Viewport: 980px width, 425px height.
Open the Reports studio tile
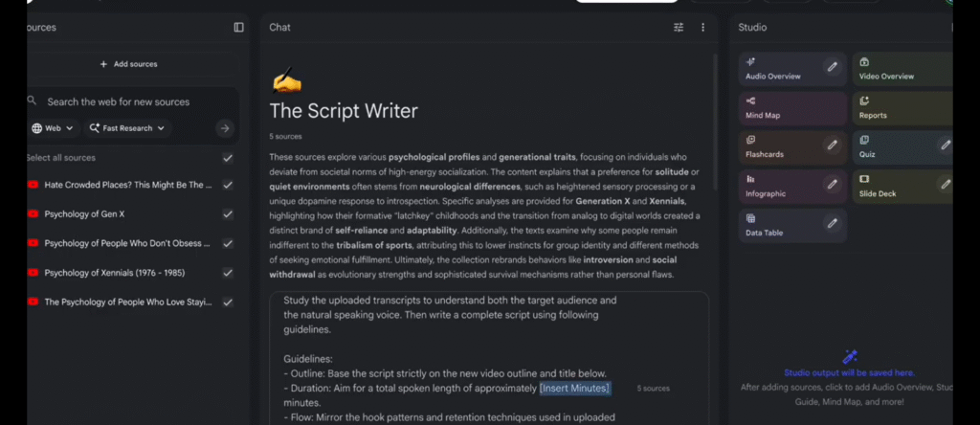(902, 107)
